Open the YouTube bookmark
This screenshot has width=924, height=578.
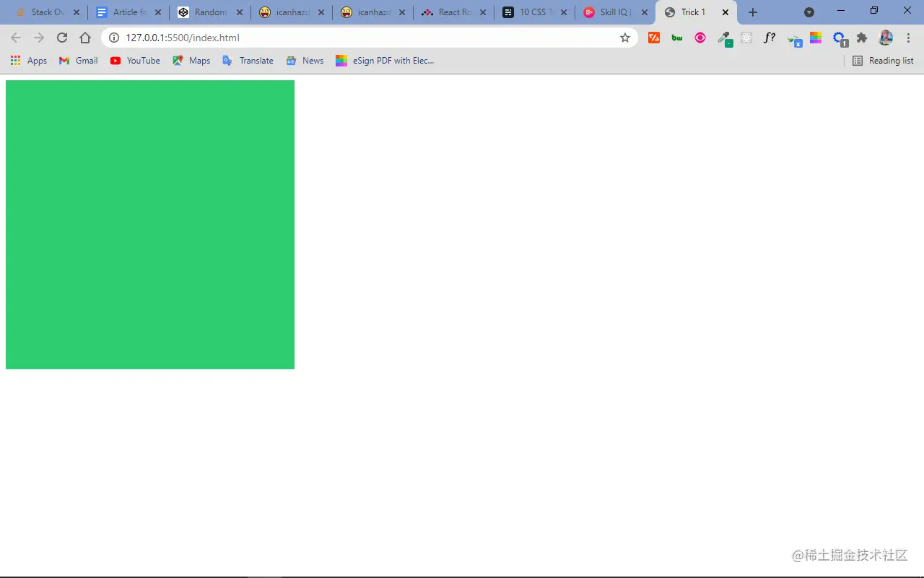(135, 61)
